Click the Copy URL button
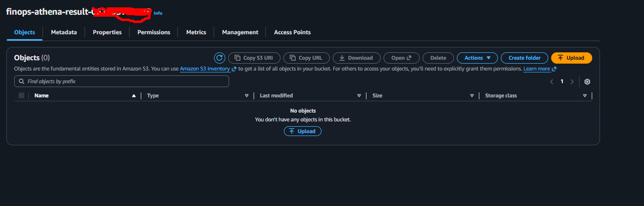Image resolution: width=644 pixels, height=206 pixels. pos(306,58)
